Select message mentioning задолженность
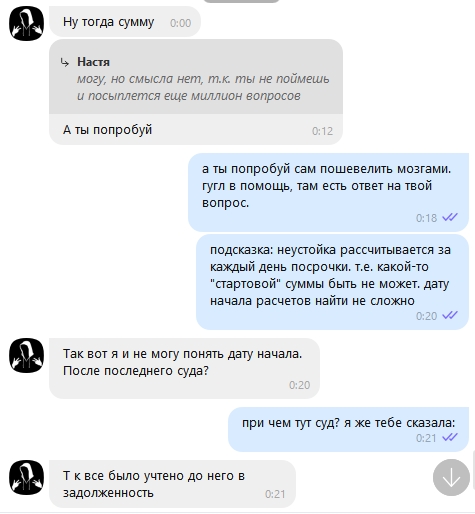Screen dimensions: 475x514 [x=172, y=484]
